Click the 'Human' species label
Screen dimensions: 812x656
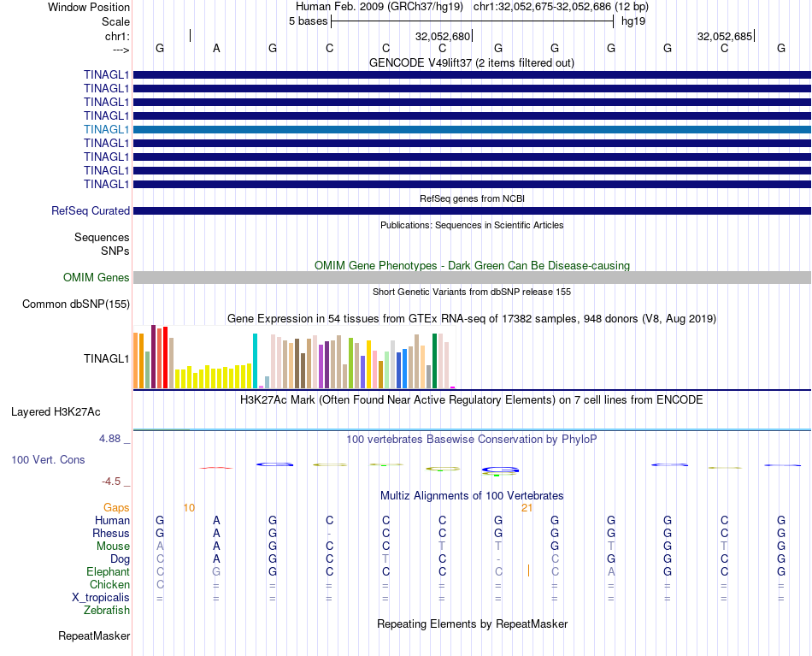point(112,520)
